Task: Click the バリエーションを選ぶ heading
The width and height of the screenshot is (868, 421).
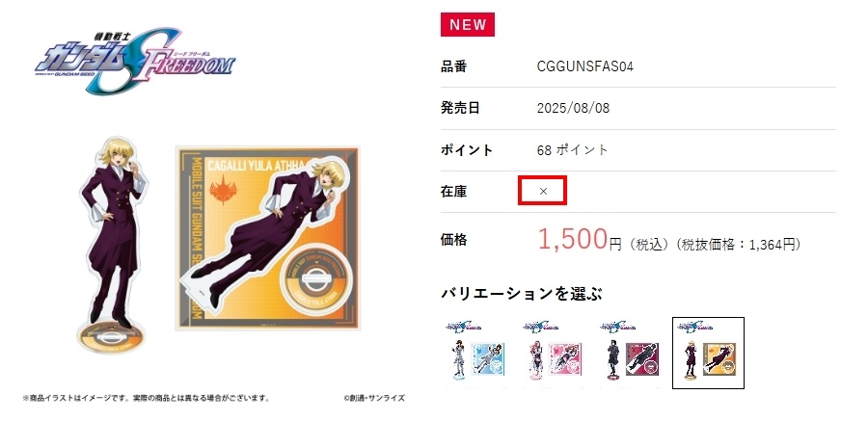Action: (x=522, y=293)
